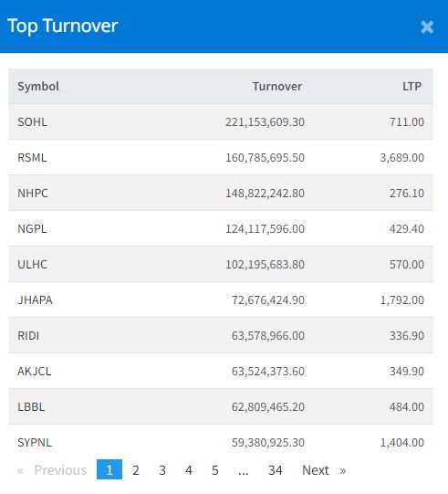Select current page 1 button
The image size is (448, 494).
[109, 469]
